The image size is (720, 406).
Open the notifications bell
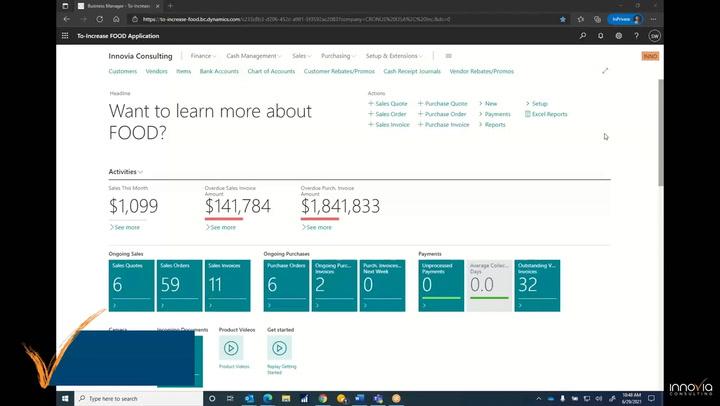(601, 35)
